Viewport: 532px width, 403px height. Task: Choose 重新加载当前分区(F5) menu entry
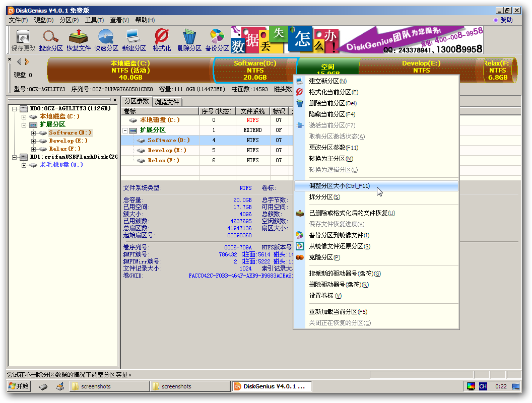pyautogui.click(x=377, y=312)
